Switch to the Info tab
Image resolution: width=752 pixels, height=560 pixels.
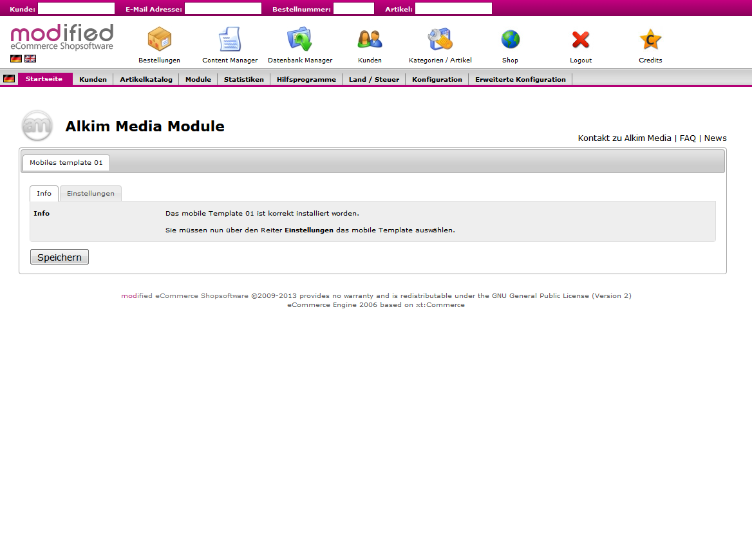click(x=44, y=193)
